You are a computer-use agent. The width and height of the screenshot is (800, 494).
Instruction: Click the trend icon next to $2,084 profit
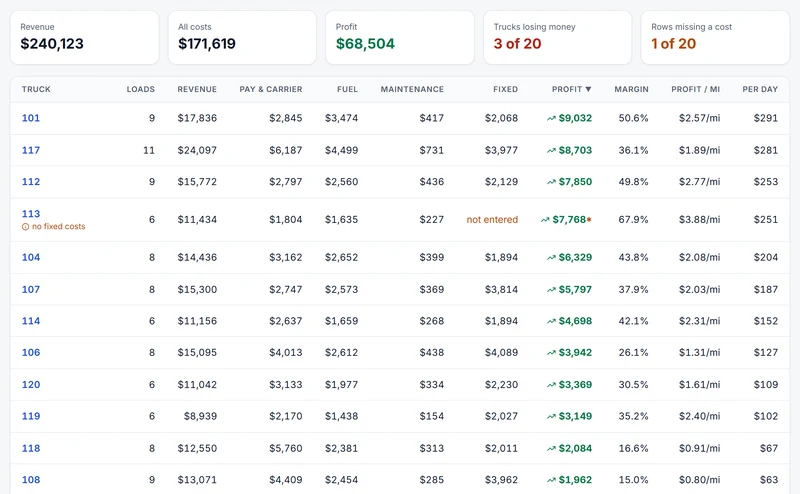(551, 449)
